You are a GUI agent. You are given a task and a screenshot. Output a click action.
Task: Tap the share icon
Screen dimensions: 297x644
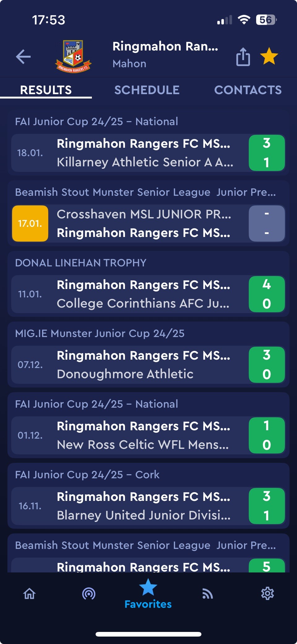click(x=243, y=57)
